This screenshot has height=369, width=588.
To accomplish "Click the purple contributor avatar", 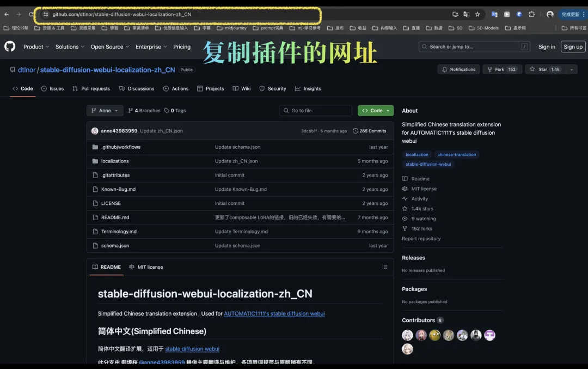I will (x=489, y=335).
